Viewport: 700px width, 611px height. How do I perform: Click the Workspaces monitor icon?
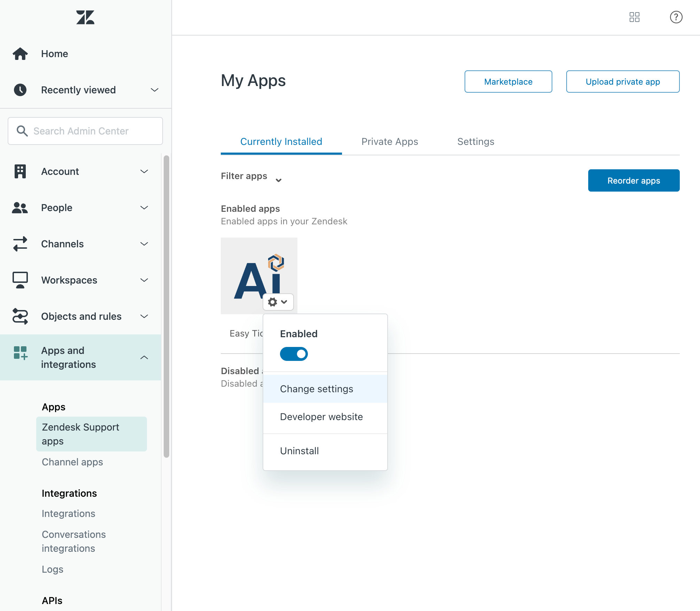click(20, 280)
